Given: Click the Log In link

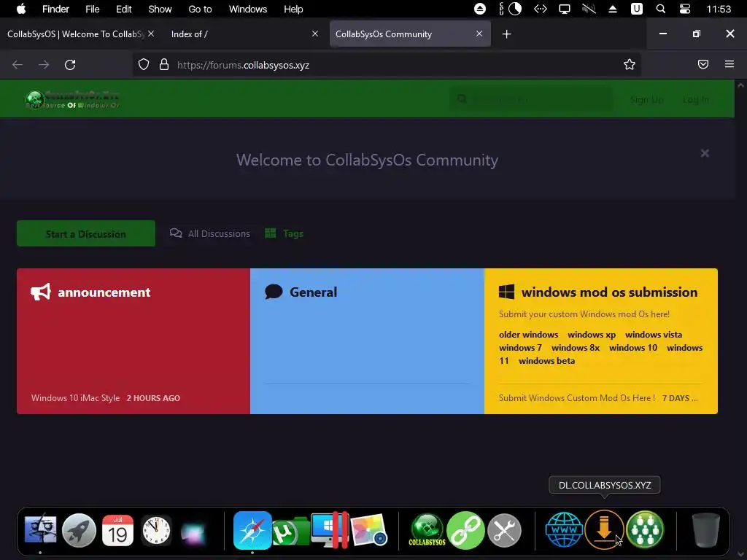Looking at the screenshot, I should click(695, 99).
